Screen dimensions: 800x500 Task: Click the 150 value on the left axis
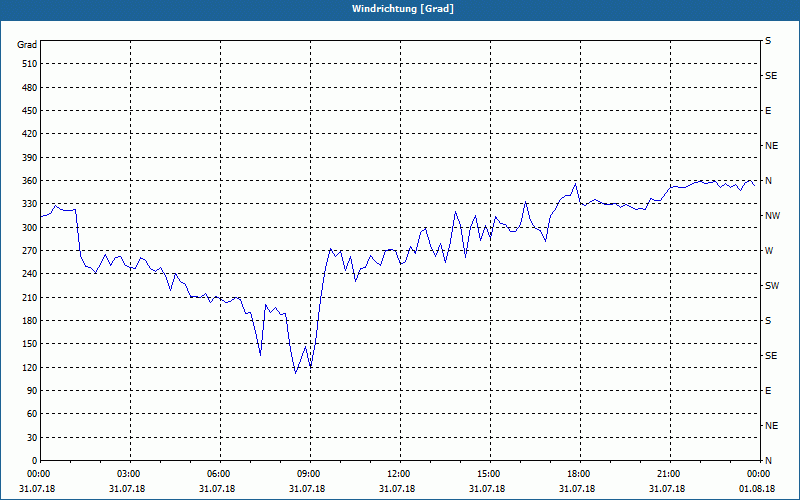coord(30,344)
